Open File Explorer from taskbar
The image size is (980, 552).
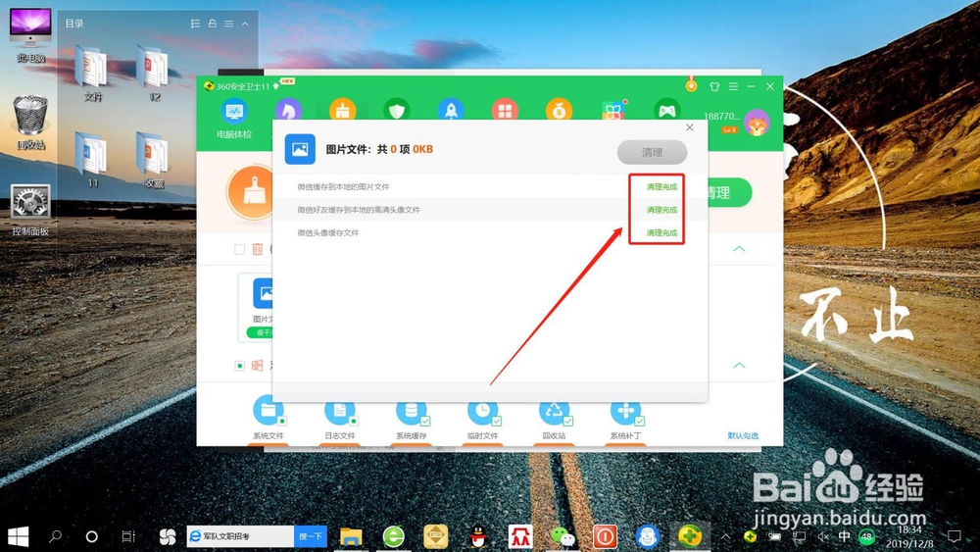tap(351, 536)
